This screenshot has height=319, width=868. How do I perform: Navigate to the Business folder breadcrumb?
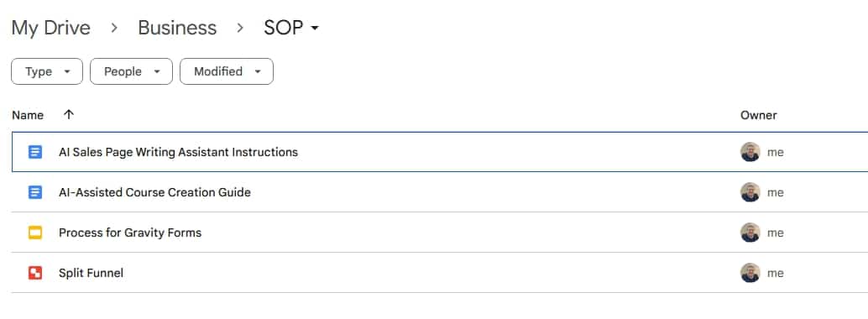coord(177,28)
